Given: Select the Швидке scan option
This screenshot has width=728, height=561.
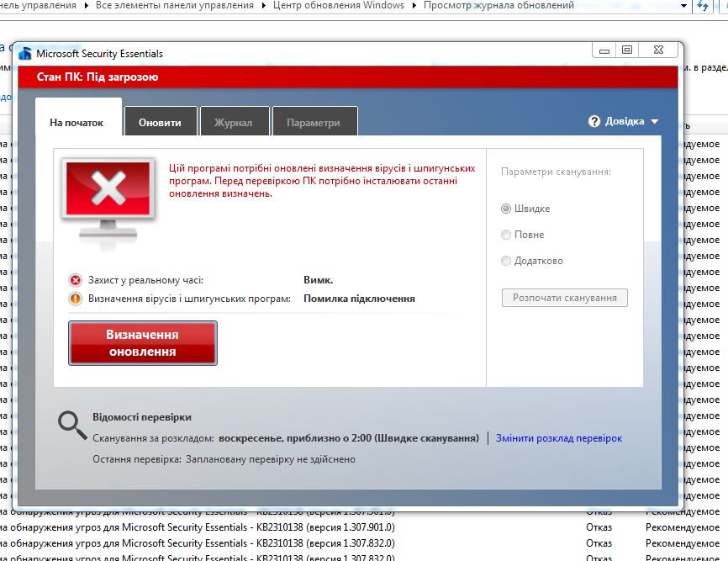Looking at the screenshot, I should click(505, 209).
